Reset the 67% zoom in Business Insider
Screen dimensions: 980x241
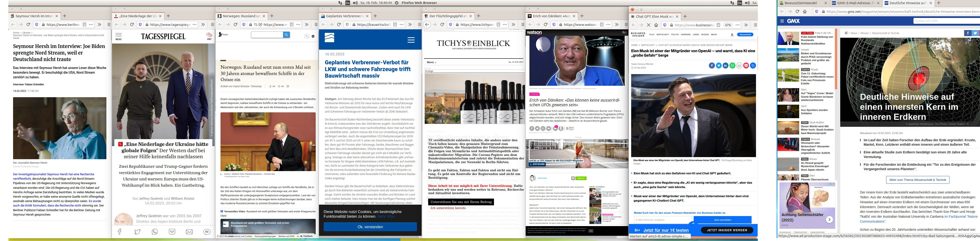[728, 25]
